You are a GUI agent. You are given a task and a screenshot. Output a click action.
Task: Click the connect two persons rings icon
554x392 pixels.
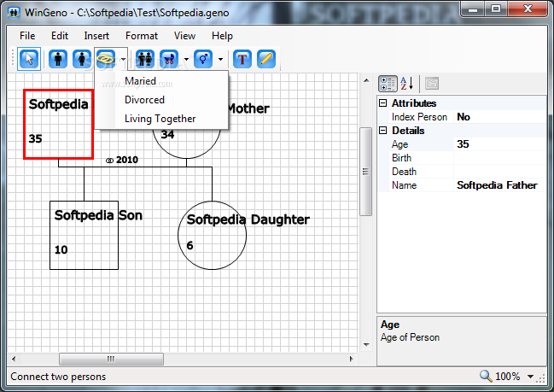pyautogui.click(x=106, y=59)
